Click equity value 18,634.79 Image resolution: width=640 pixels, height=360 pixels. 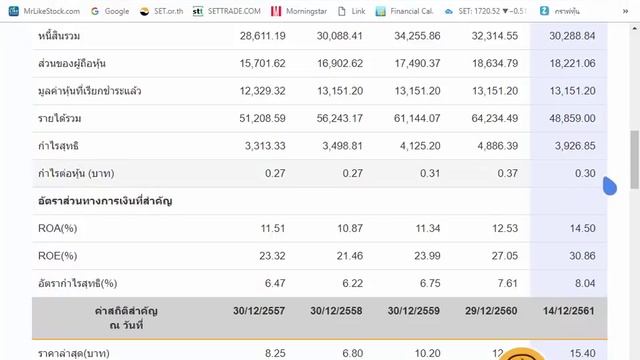click(495, 64)
